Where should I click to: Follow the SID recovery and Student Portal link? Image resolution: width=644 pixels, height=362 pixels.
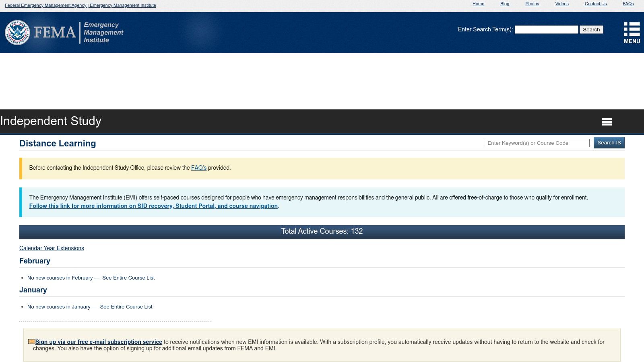click(154, 206)
